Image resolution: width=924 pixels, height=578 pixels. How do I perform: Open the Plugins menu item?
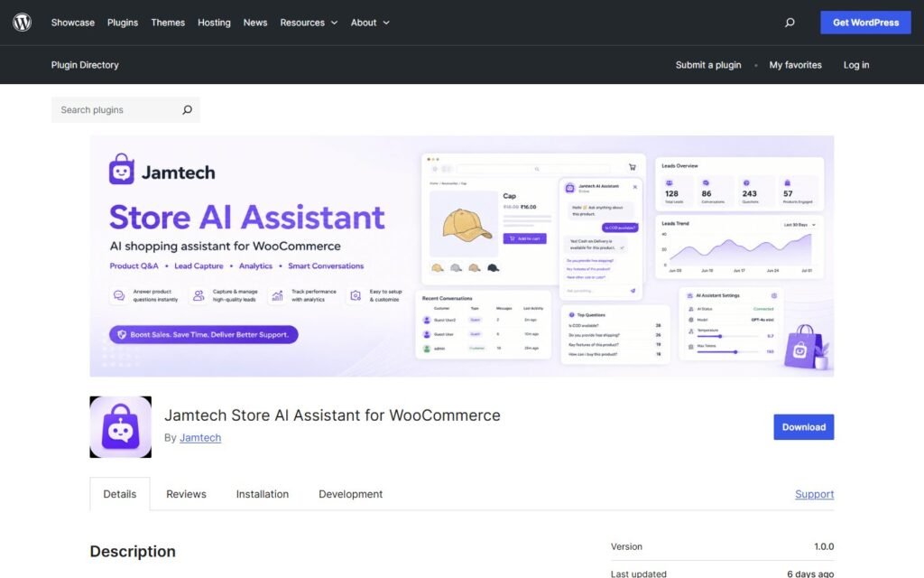[x=123, y=23]
